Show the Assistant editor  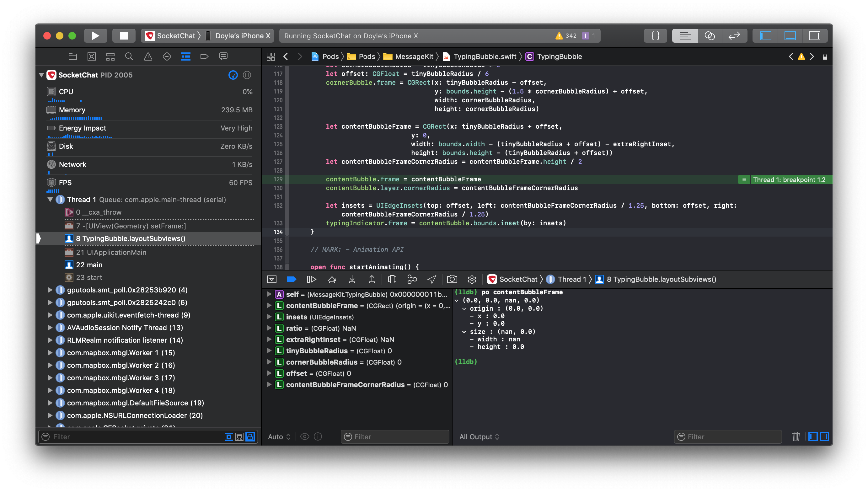(710, 36)
